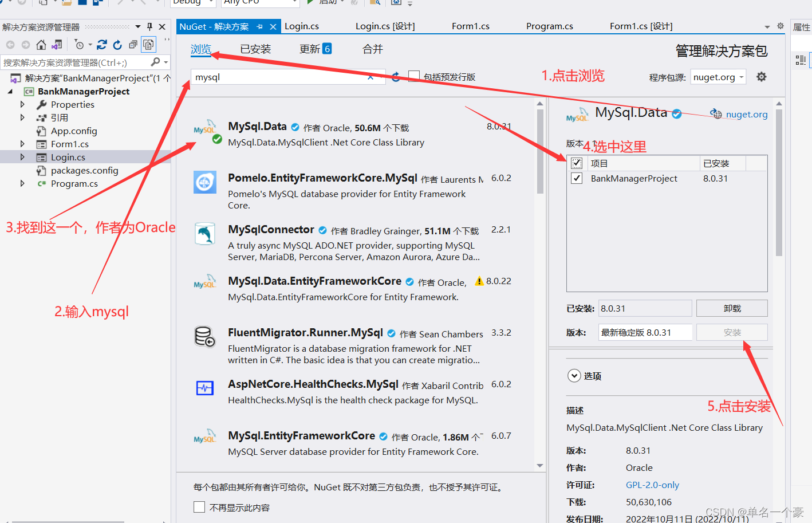Viewport: 812px width, 523px height.
Task: Click the forward arrow in Solution Explorer toolbar
Action: coord(26,45)
